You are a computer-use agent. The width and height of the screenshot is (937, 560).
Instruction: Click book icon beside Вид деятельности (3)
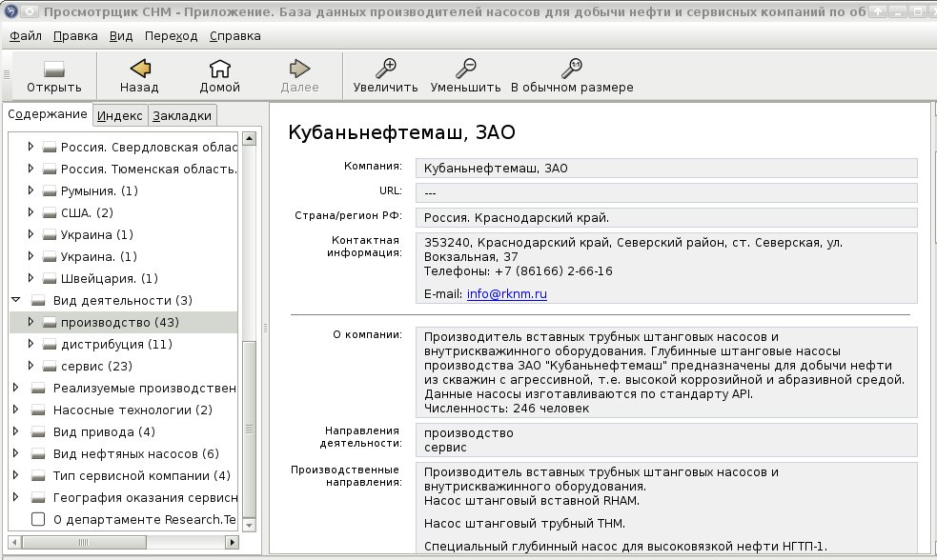click(x=38, y=301)
